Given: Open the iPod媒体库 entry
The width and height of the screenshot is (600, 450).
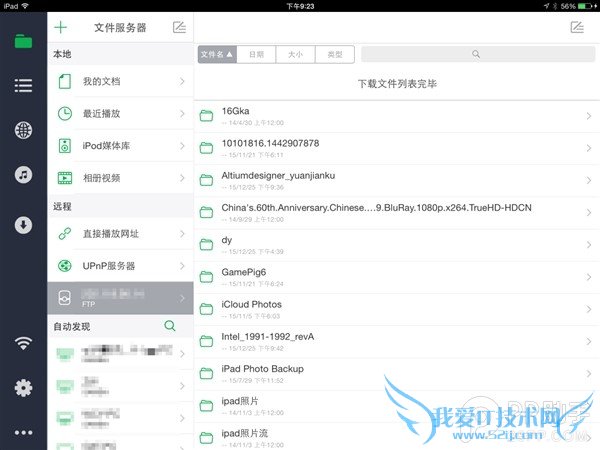Looking at the screenshot, I should 121,146.
